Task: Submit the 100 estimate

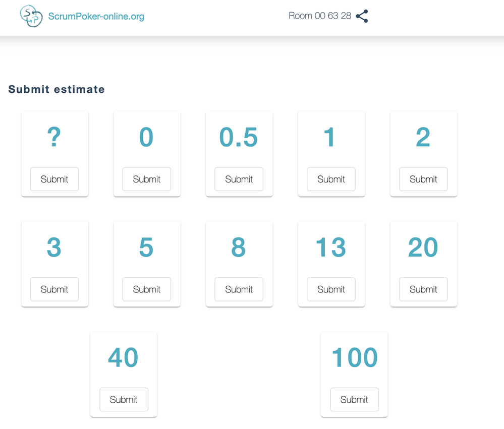Action: [354, 399]
